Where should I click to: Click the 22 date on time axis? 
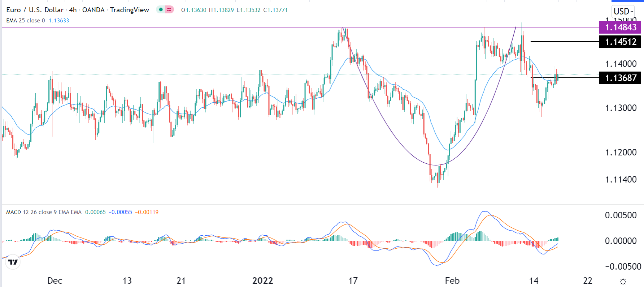pos(588,281)
